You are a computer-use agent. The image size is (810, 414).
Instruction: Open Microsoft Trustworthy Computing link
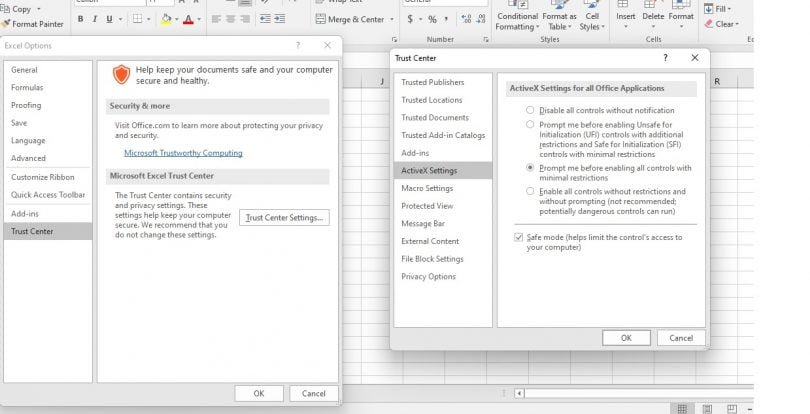pos(183,153)
